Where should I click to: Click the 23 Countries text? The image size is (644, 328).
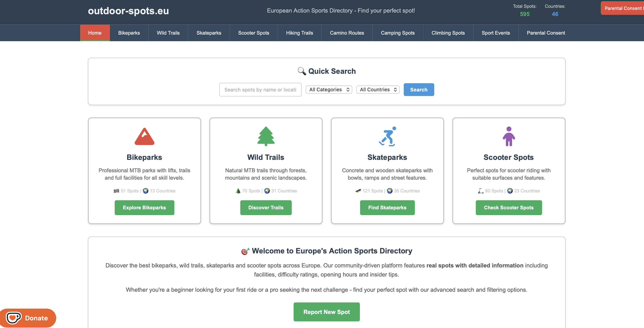point(527,191)
